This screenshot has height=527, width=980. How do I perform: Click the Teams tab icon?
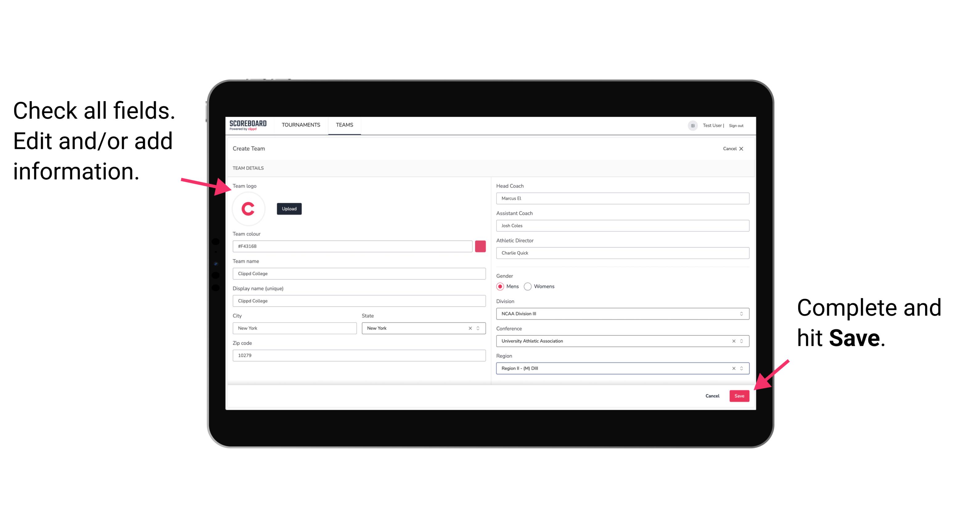344,125
